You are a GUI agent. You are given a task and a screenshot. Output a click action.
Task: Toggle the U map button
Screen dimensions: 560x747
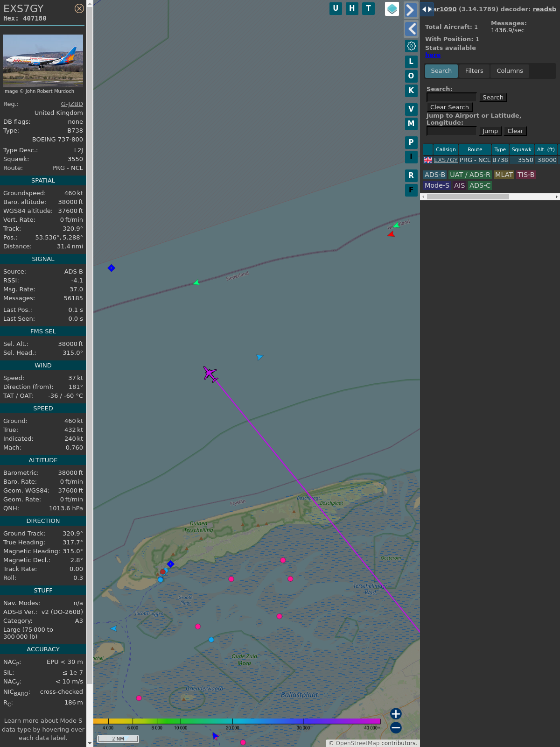[336, 8]
